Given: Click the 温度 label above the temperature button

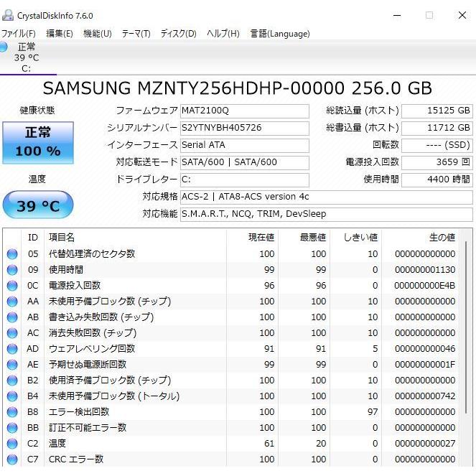Looking at the screenshot, I should tap(37, 179).
